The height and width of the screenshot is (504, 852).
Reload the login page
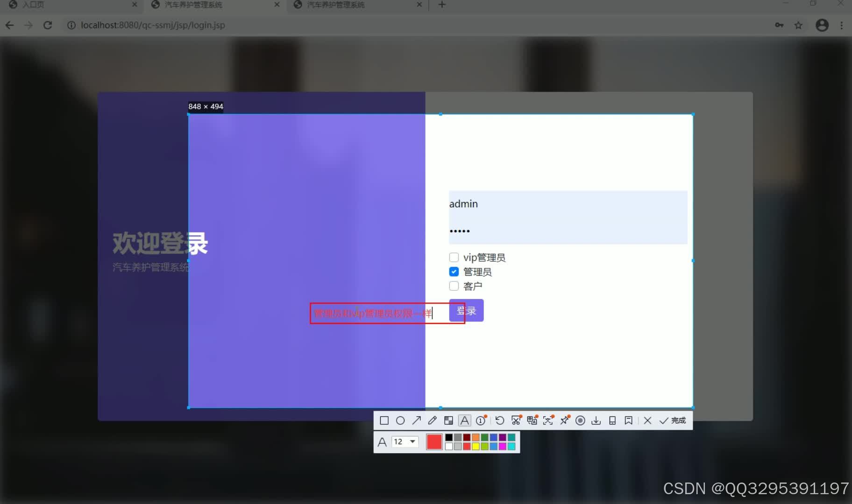[48, 25]
